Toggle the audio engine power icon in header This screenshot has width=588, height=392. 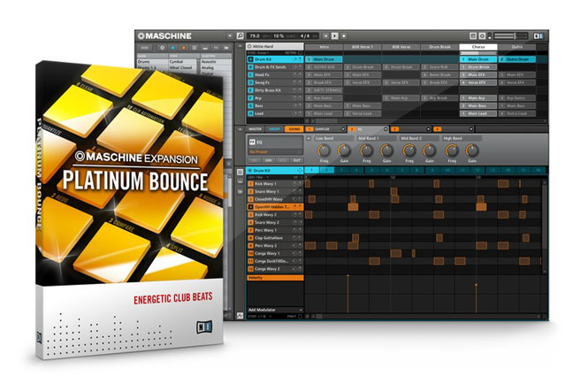[482, 36]
